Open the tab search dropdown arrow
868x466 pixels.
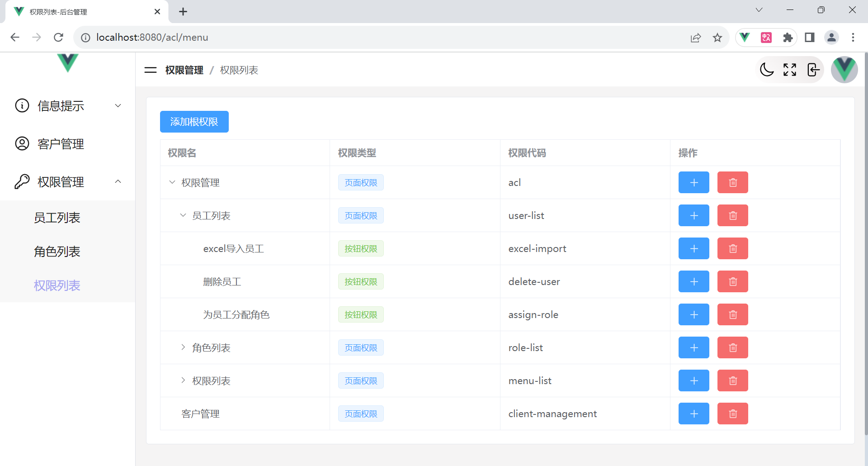point(759,10)
